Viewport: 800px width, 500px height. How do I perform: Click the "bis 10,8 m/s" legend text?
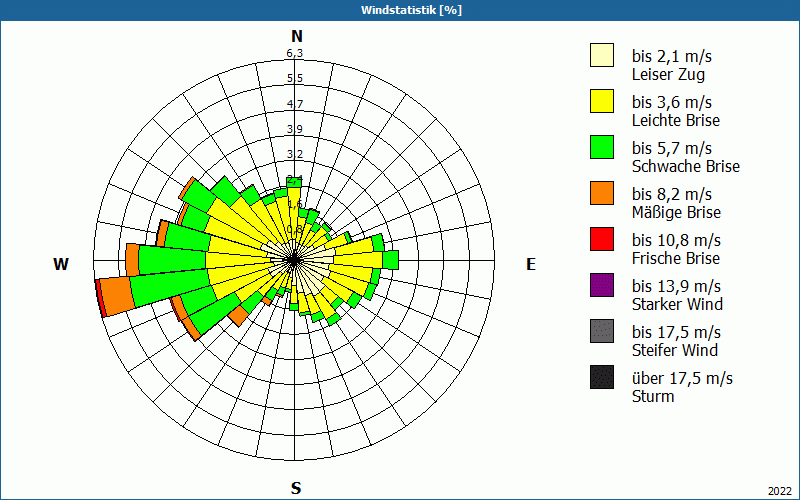tap(676, 240)
